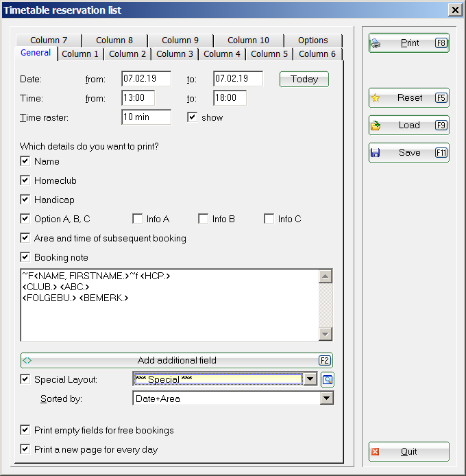Click the Add additional field button

click(177, 360)
